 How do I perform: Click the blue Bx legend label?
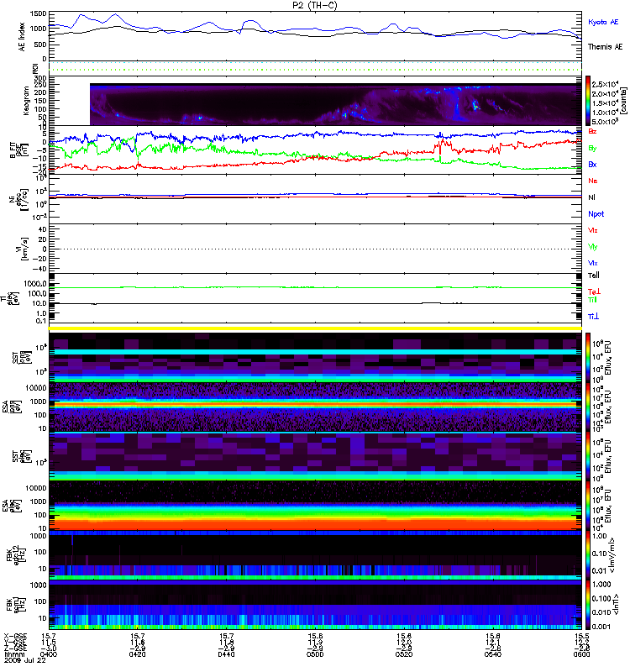coord(592,164)
